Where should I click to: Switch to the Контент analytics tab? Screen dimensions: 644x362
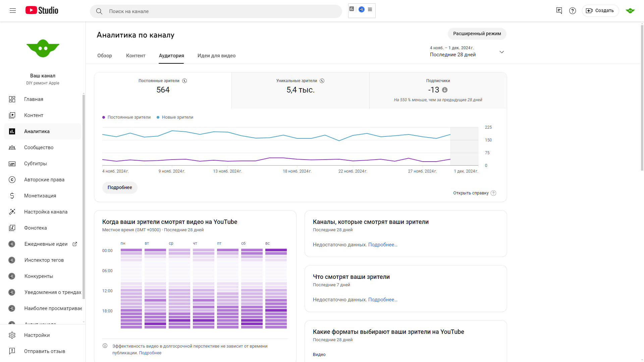click(x=136, y=56)
